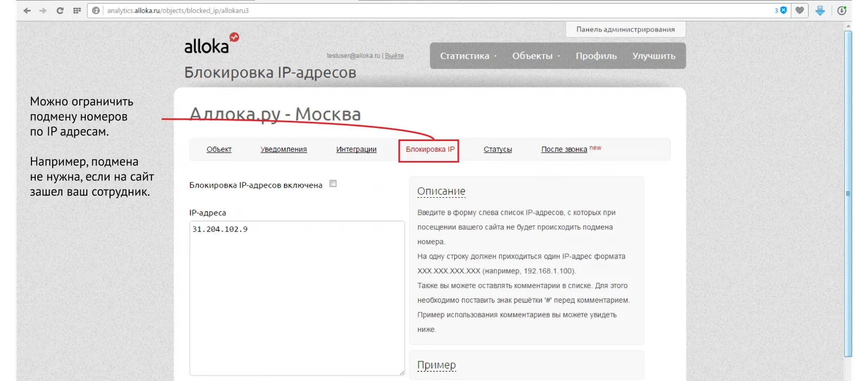
Task: Click the 'Блокировка IP-адресов' page title
Action: point(270,73)
